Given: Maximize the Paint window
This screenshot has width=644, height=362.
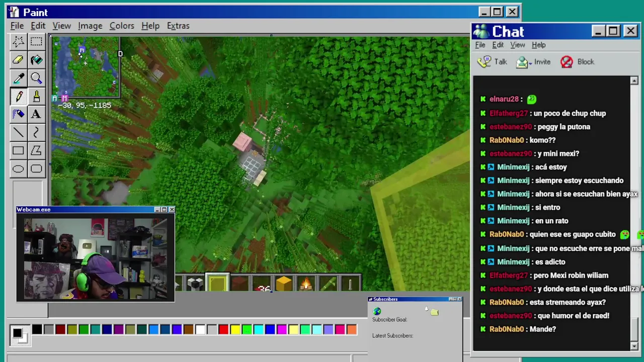Looking at the screenshot, I should click(x=497, y=12).
